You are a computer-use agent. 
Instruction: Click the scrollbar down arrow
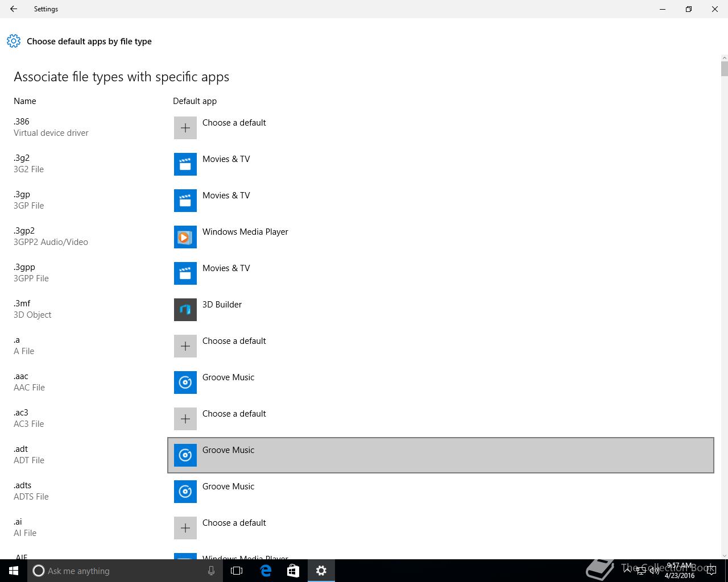pyautogui.click(x=724, y=555)
